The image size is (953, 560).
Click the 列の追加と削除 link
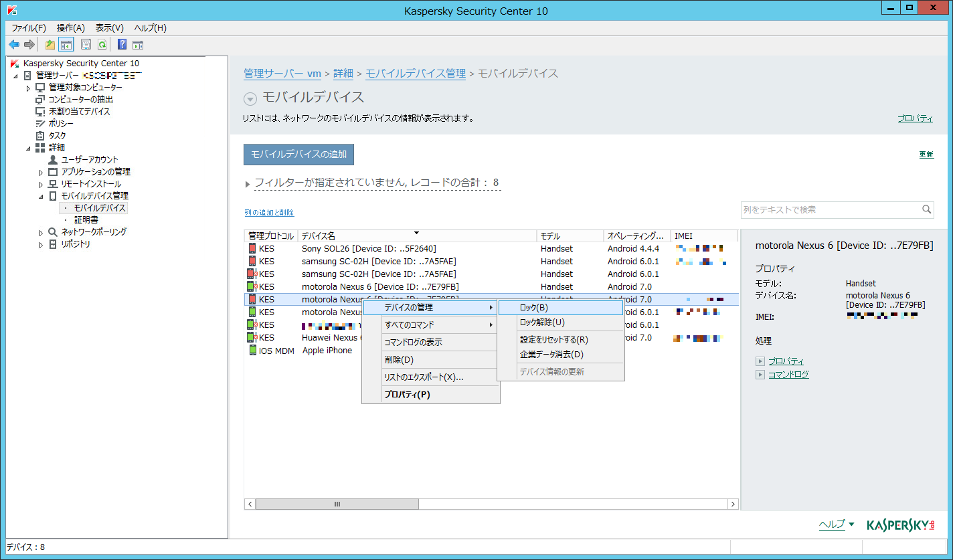[269, 213]
